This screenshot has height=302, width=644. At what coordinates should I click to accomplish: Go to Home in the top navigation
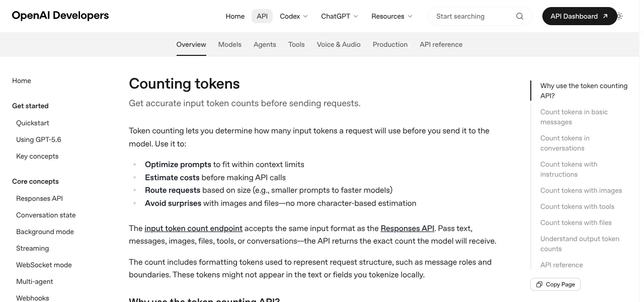click(x=235, y=16)
